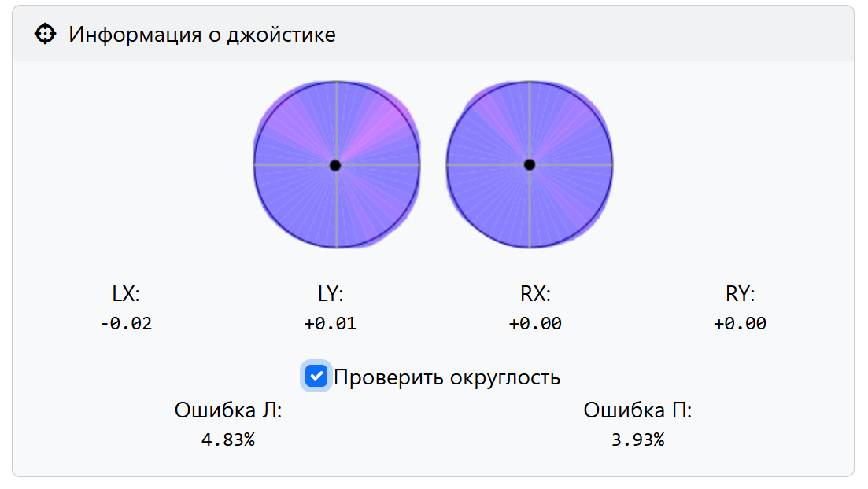Select the LY value +0.01
This screenshot has height=489, width=868.
[331, 323]
